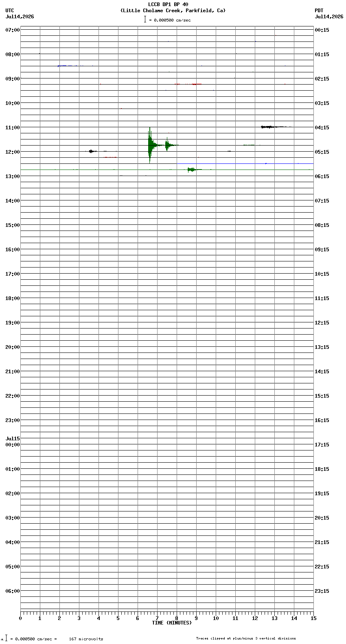Click the traces clipped footer note
The height and width of the screenshot is (644, 346).
click(x=246, y=638)
